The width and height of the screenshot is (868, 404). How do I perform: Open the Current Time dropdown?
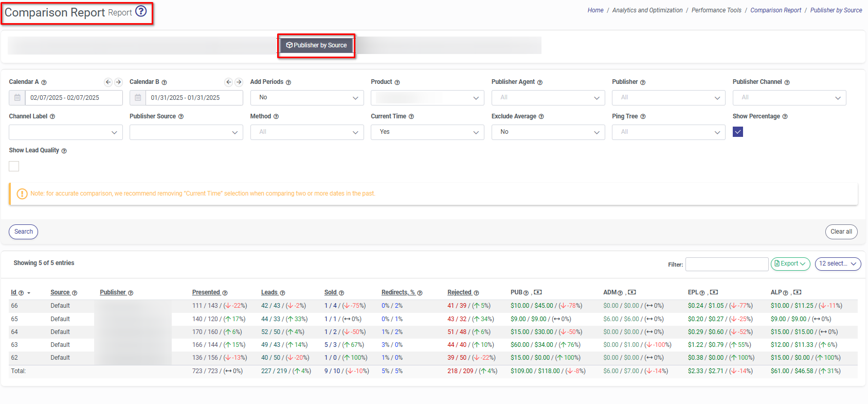point(427,132)
